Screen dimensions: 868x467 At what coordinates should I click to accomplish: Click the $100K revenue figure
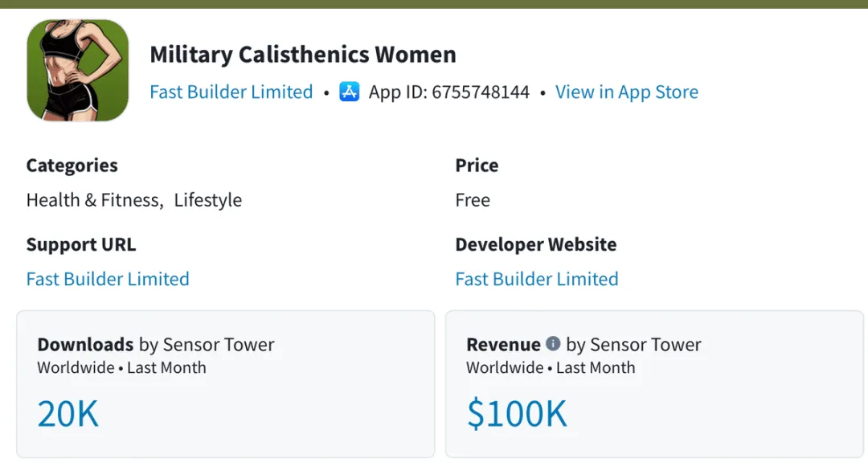517,414
